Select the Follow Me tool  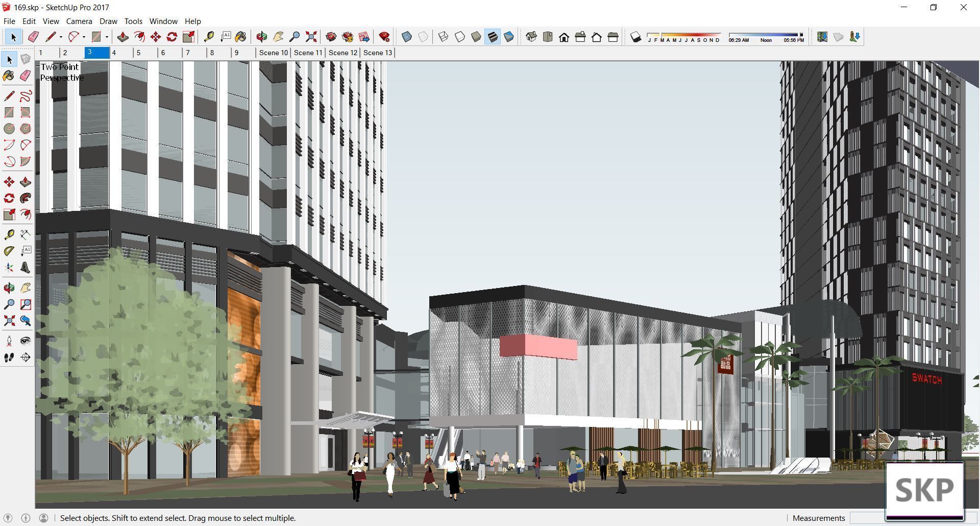coord(26,198)
